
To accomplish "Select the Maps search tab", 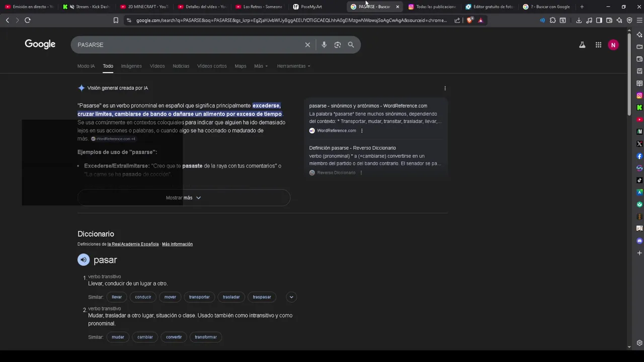I will tap(240, 66).
